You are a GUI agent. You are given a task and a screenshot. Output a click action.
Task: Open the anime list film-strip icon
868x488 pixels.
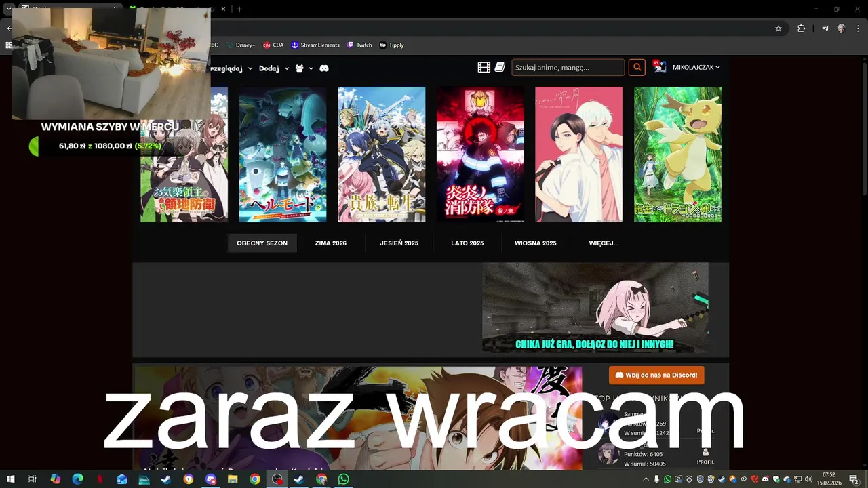484,67
